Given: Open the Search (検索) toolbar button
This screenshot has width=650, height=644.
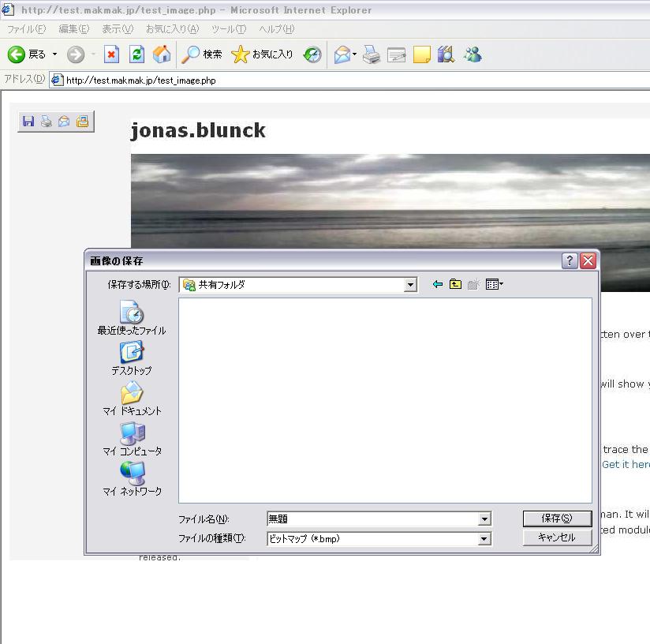Looking at the screenshot, I should (x=202, y=54).
